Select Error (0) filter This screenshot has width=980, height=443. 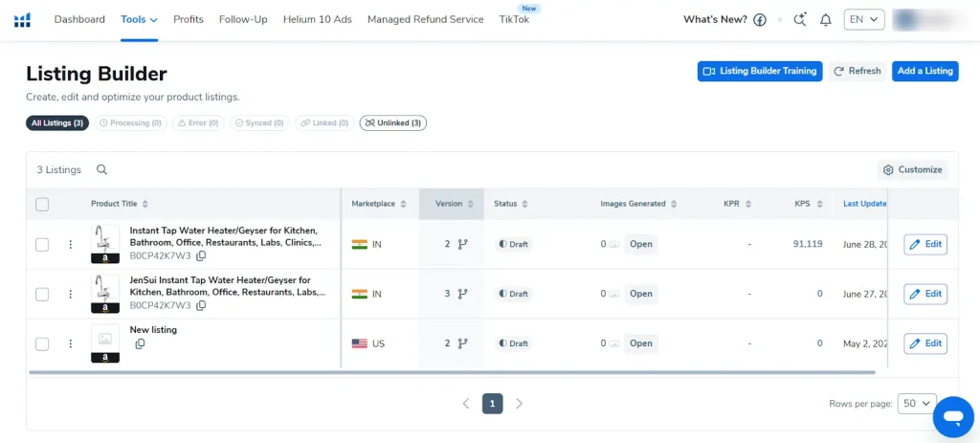(x=199, y=123)
